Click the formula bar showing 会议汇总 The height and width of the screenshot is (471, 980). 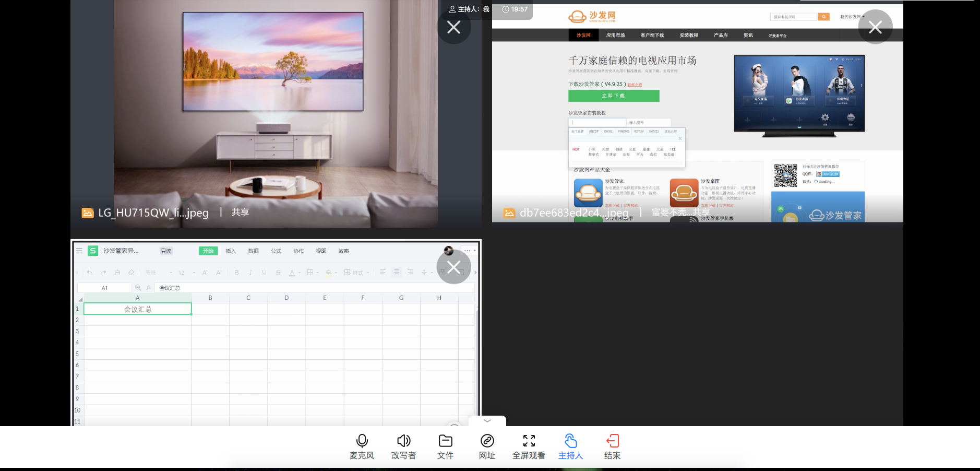(315, 288)
